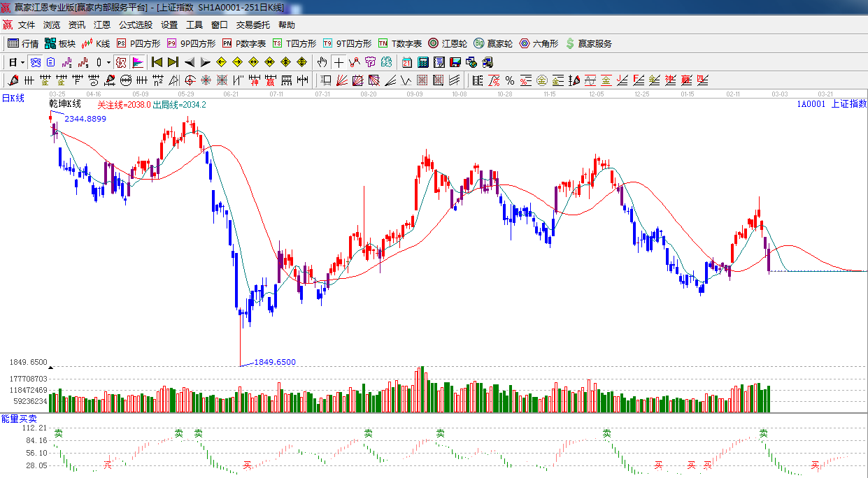Toggle the crosshair cursor button
Screen dimensions: 868x478
click(x=339, y=62)
